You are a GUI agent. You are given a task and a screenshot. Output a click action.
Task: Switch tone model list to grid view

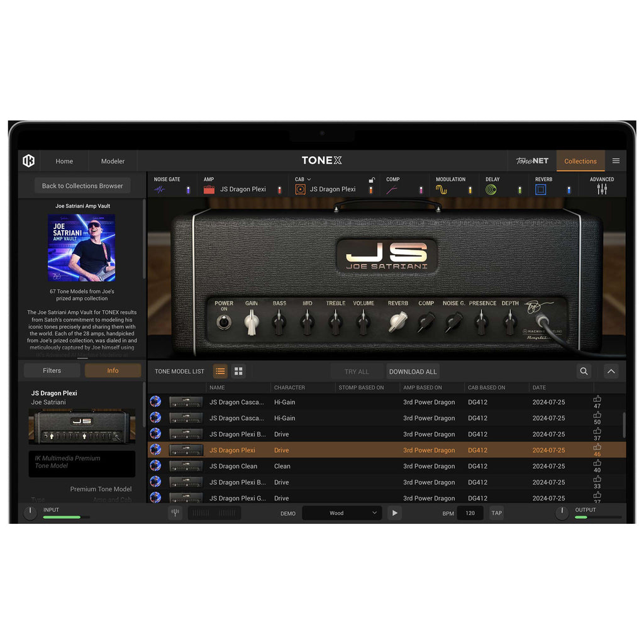pos(238,371)
